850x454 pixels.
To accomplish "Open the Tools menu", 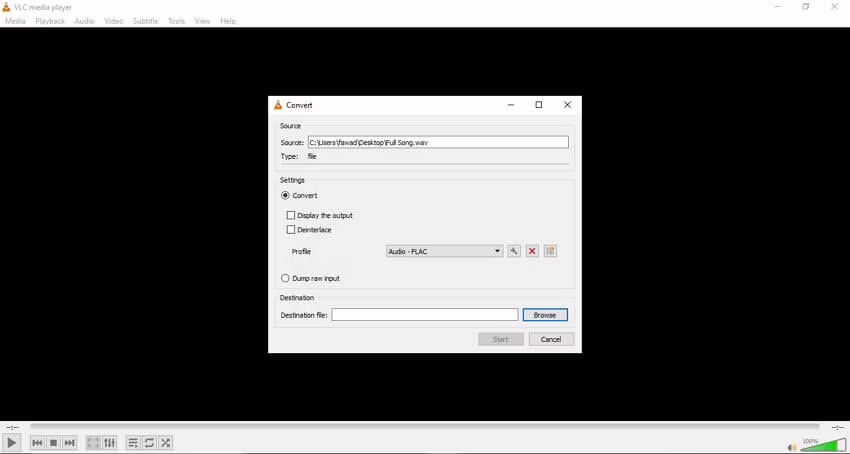I will tap(176, 21).
